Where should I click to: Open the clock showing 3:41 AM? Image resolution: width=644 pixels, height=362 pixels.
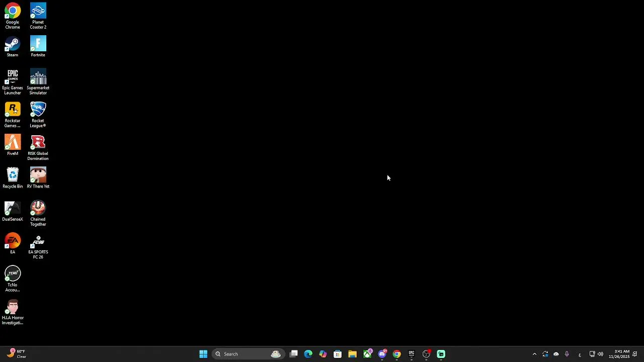[x=619, y=354]
